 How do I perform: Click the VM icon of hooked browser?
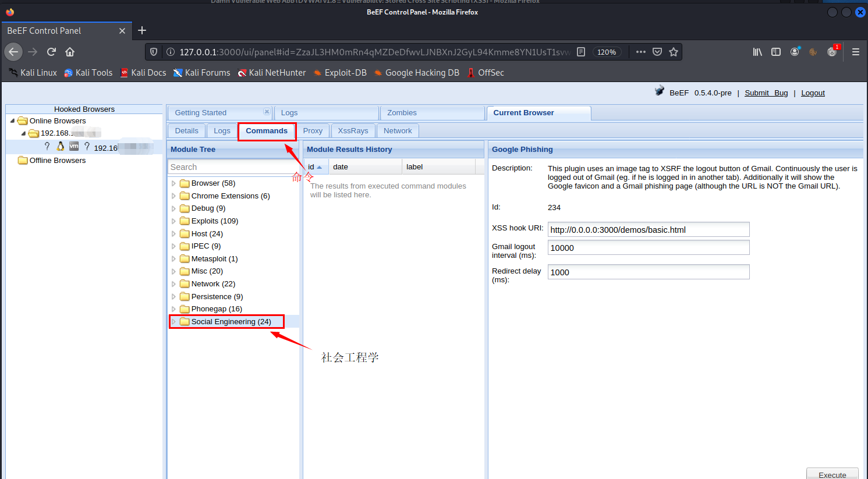tap(74, 146)
